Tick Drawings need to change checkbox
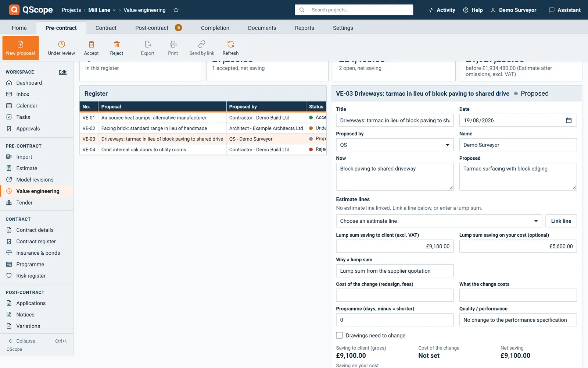 pos(339,335)
